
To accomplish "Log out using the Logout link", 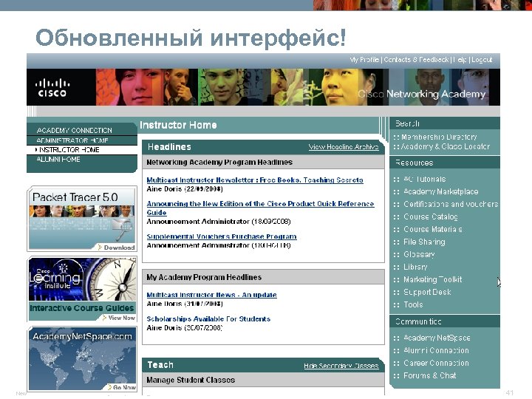I will point(482,60).
